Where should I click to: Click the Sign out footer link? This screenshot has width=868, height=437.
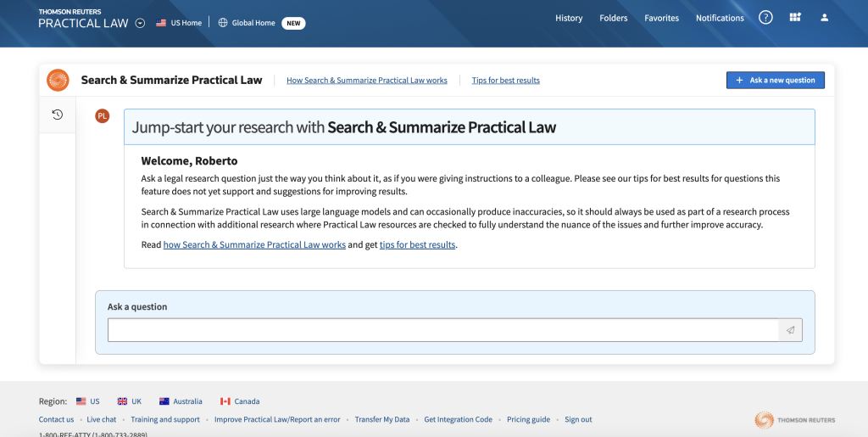(578, 419)
